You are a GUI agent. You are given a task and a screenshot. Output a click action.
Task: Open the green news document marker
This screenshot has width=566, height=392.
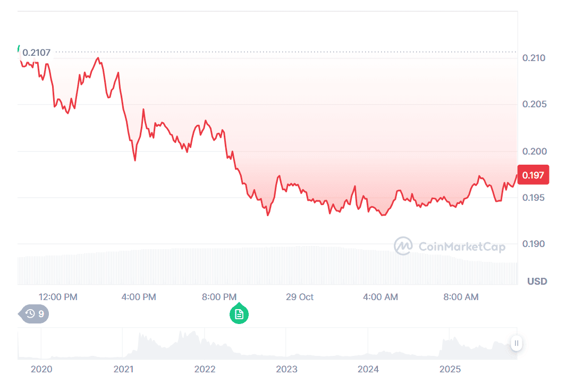point(239,314)
